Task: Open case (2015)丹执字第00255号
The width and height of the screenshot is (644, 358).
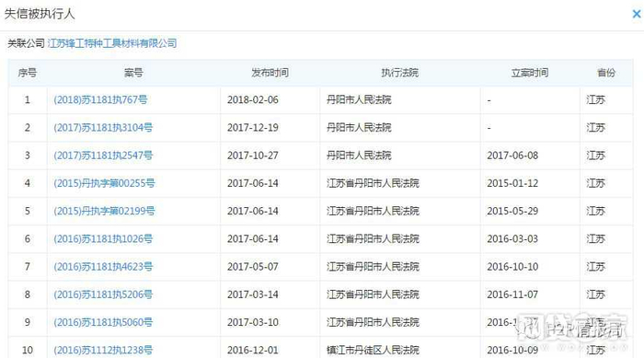Action: point(104,183)
